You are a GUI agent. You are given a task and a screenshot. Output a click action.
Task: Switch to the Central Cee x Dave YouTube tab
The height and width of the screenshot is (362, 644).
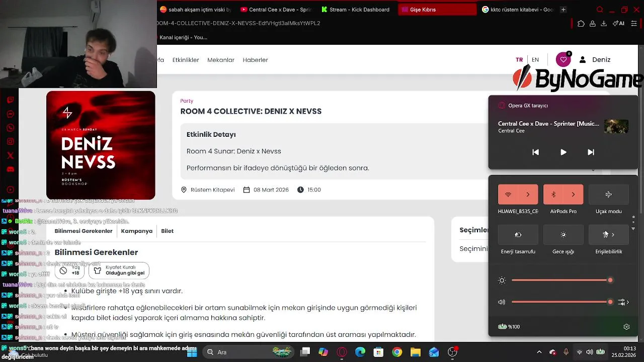[276, 10]
